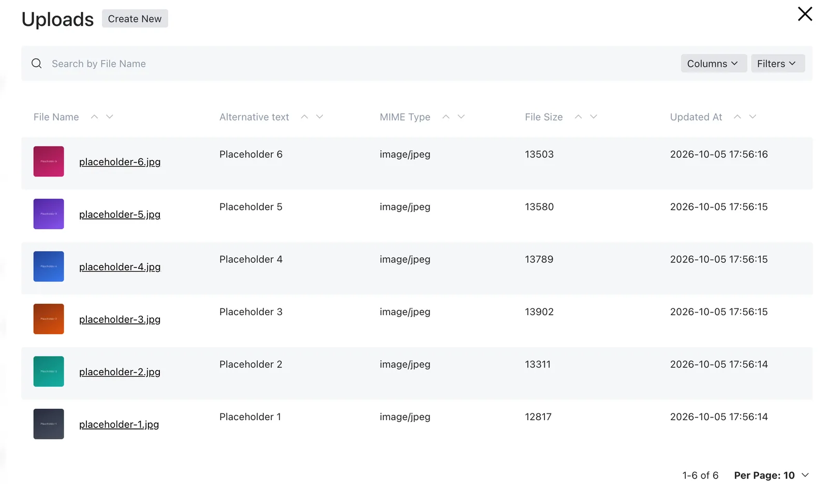Sort Updated At ascending arrow
Screen dimensions: 828x504
tap(737, 117)
